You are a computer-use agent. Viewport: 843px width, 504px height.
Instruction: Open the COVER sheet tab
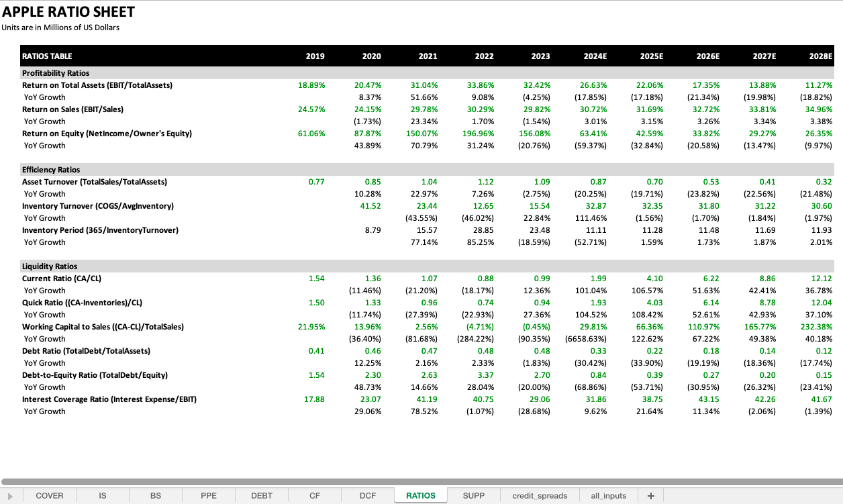50,496
